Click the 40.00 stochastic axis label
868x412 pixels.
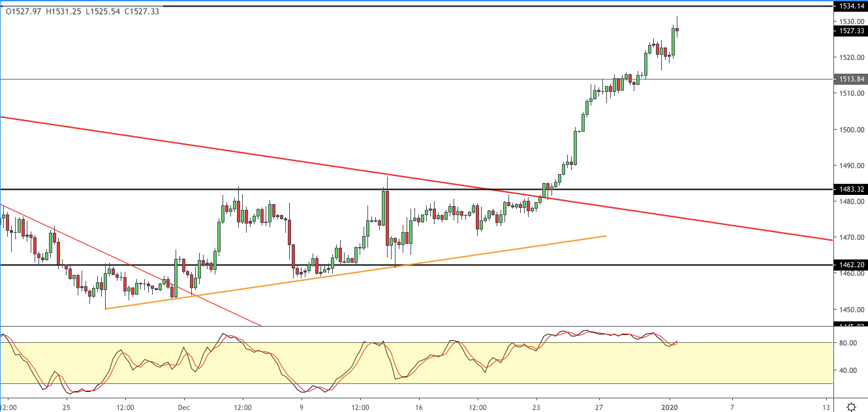[848, 370]
